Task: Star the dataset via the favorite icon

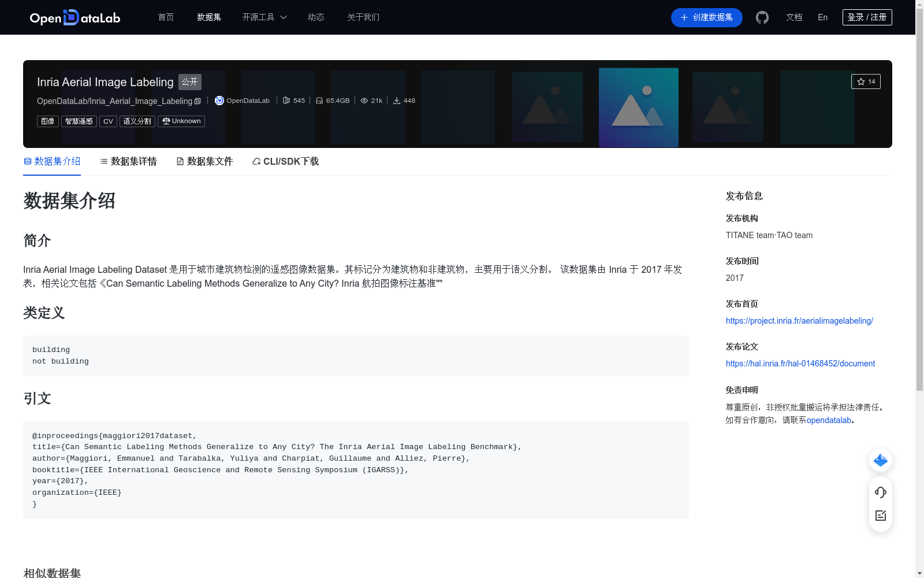Action: [860, 81]
